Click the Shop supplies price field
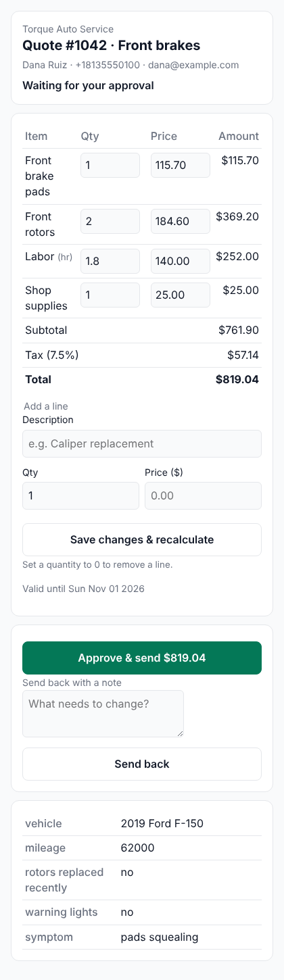 point(181,295)
